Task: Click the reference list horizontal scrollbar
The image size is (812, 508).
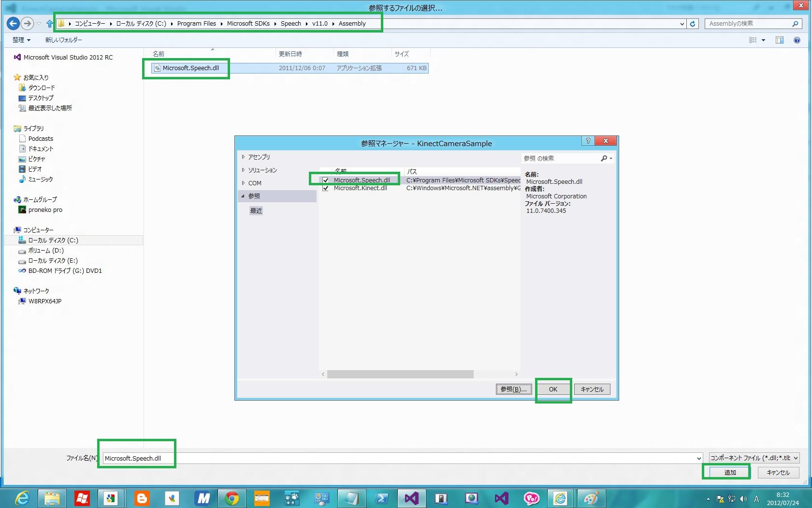Action: (x=400, y=374)
